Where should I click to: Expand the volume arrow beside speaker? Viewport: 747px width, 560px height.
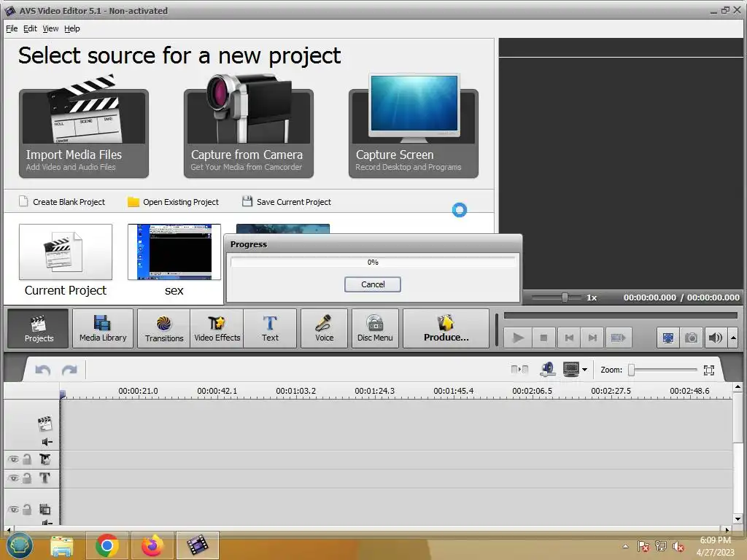tap(733, 338)
